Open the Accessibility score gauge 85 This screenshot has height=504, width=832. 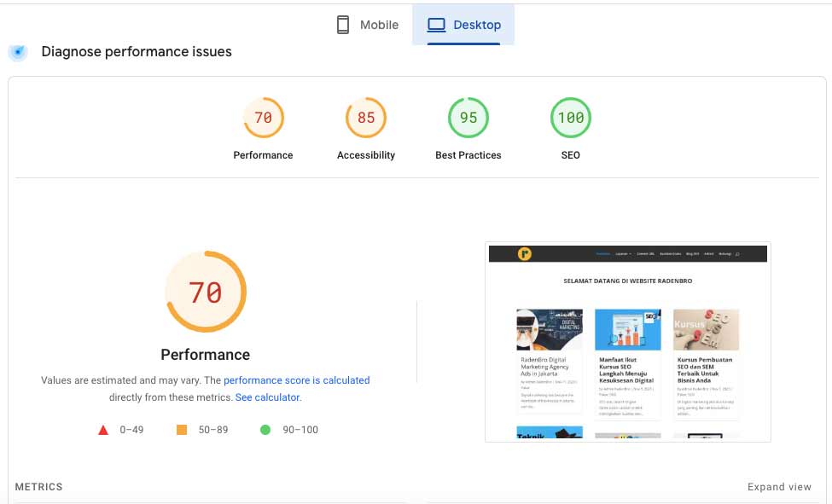tap(365, 117)
